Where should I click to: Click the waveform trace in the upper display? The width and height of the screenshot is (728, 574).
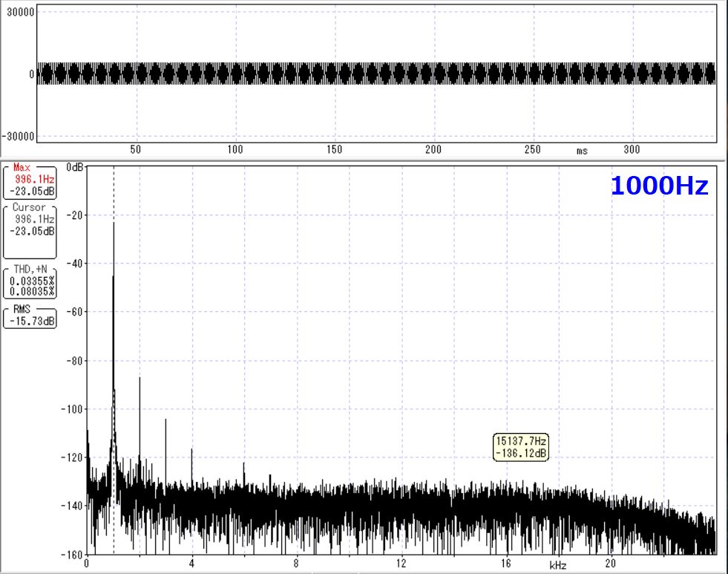pyautogui.click(x=371, y=74)
